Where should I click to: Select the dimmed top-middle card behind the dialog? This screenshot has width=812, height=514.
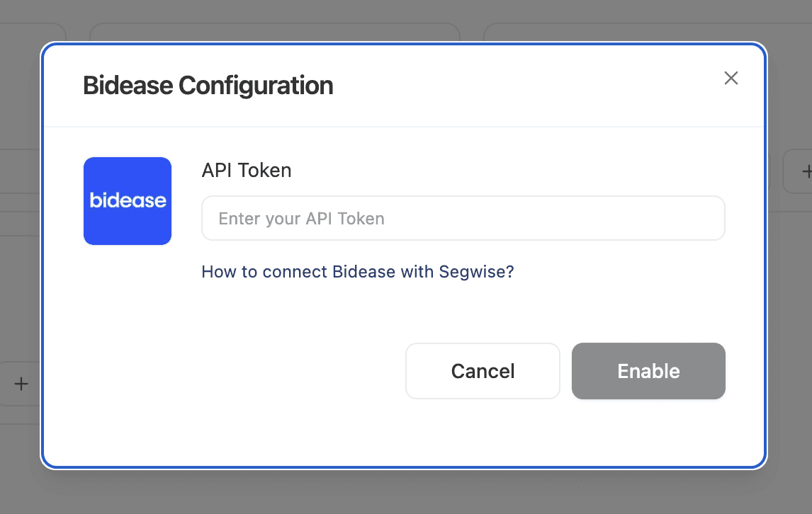275,32
